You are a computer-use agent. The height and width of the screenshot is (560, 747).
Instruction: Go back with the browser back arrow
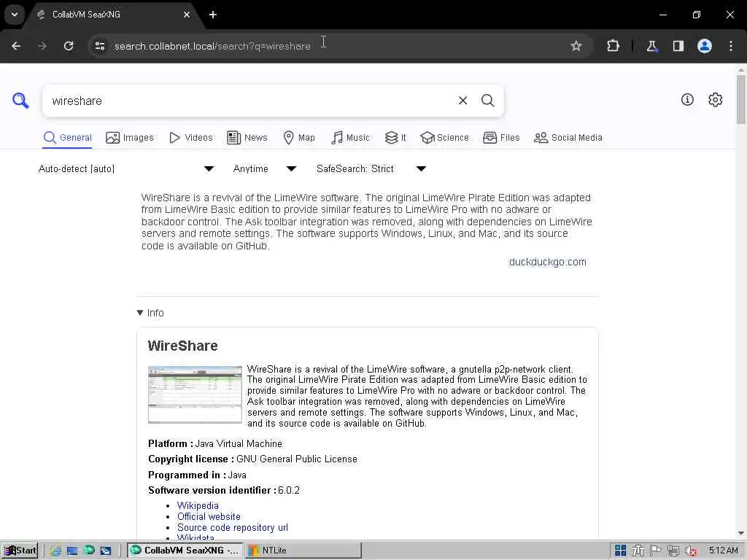pyautogui.click(x=16, y=46)
